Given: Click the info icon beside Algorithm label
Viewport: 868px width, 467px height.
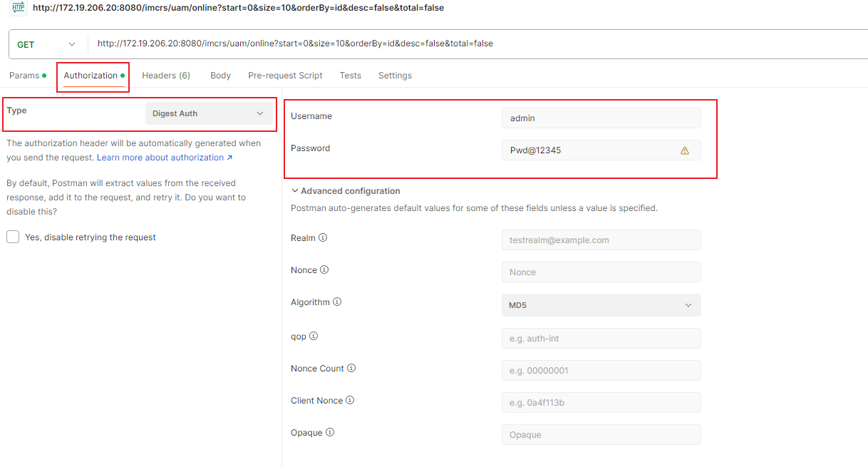Looking at the screenshot, I should coord(337,302).
